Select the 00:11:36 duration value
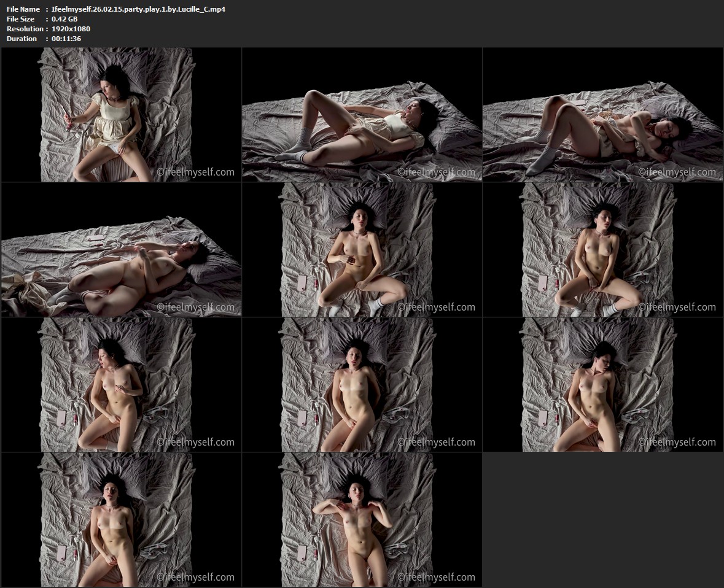 pos(66,39)
